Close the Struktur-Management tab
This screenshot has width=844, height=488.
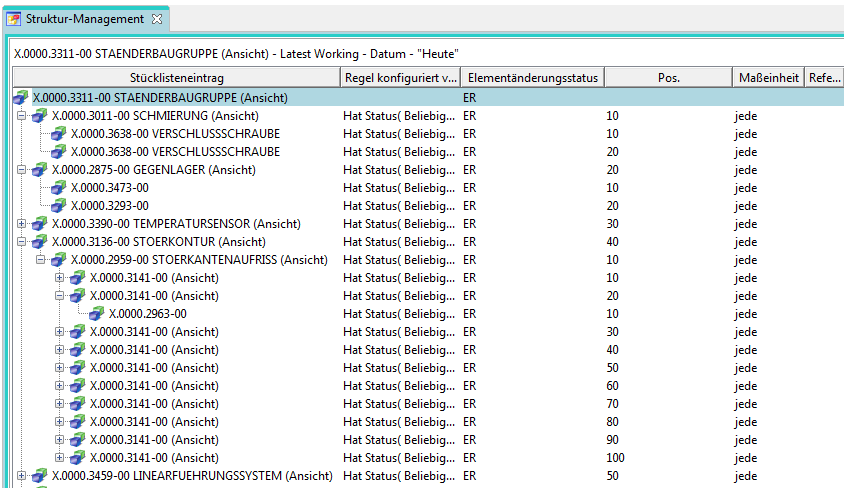(157, 19)
